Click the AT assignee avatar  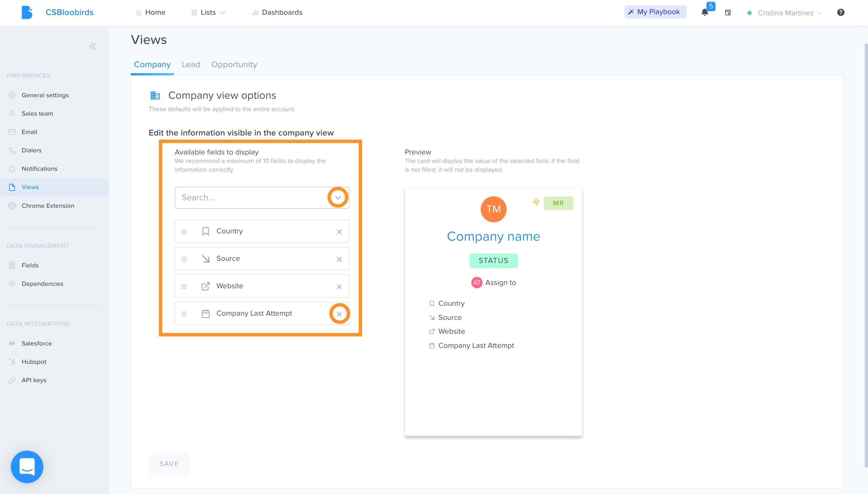tap(476, 283)
